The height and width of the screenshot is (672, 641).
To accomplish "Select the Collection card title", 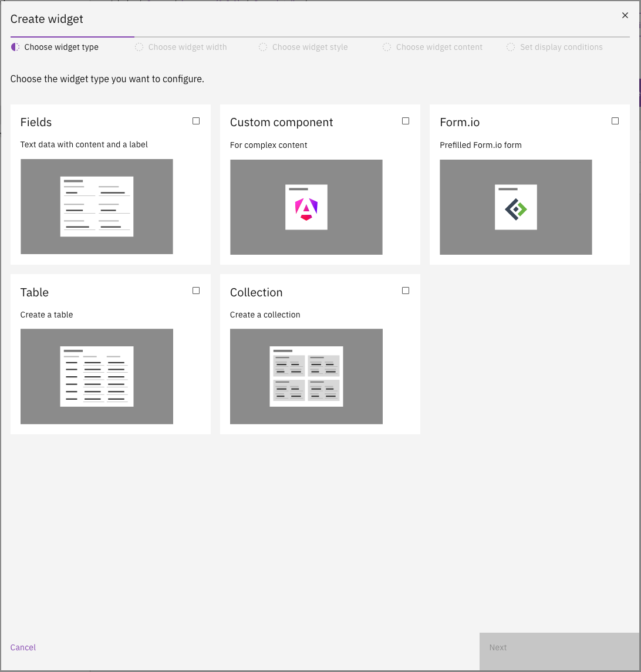I will click(x=256, y=292).
